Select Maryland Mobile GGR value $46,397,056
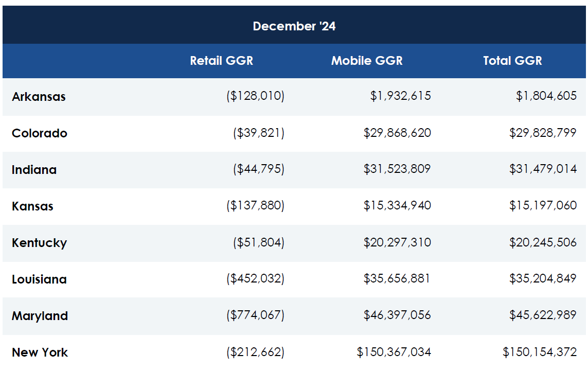Viewport: 588px width, 371px height. [x=397, y=315]
